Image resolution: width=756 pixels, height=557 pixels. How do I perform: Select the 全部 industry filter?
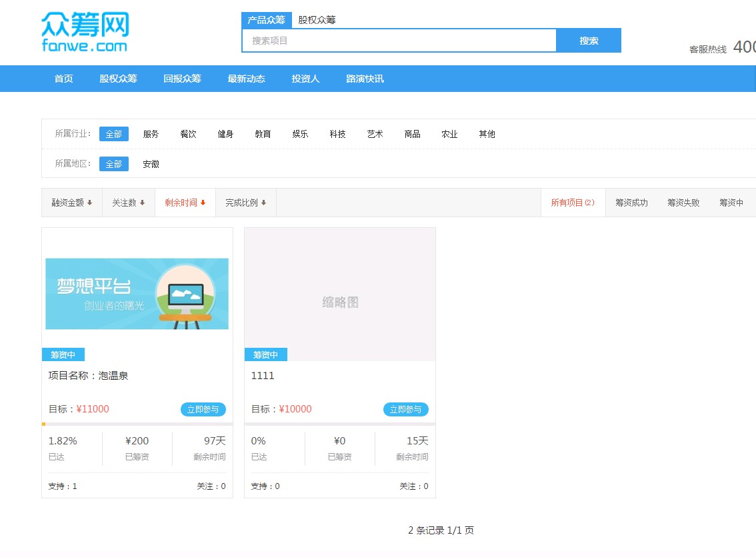point(113,133)
